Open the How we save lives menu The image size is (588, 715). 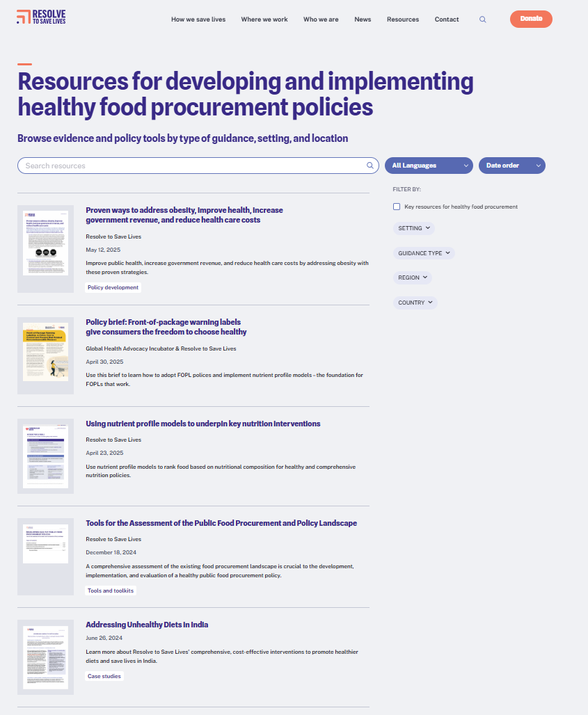pyautogui.click(x=198, y=19)
